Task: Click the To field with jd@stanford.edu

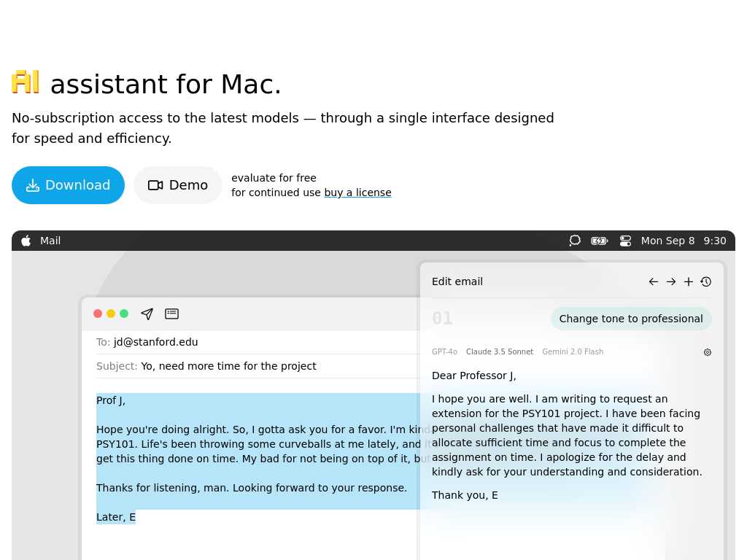Action: pyautogui.click(x=258, y=342)
